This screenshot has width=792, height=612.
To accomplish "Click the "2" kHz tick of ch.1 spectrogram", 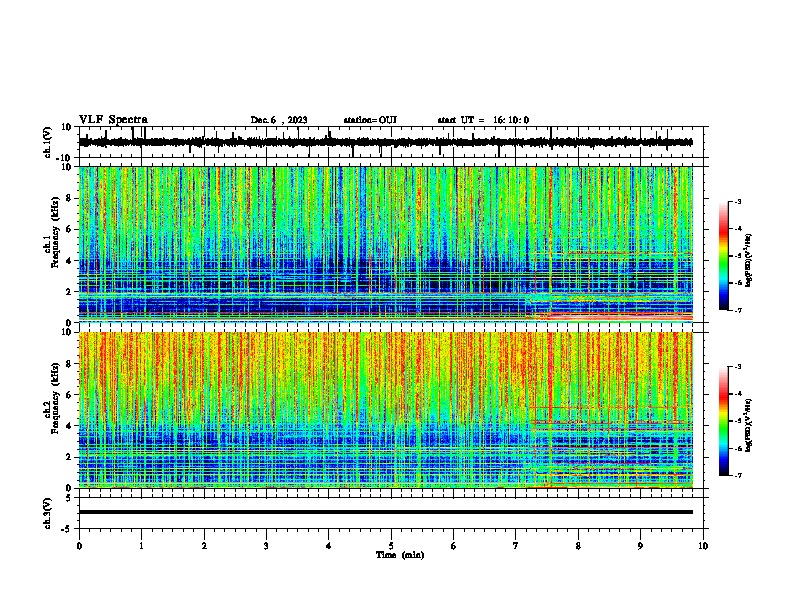I will (x=69, y=292).
